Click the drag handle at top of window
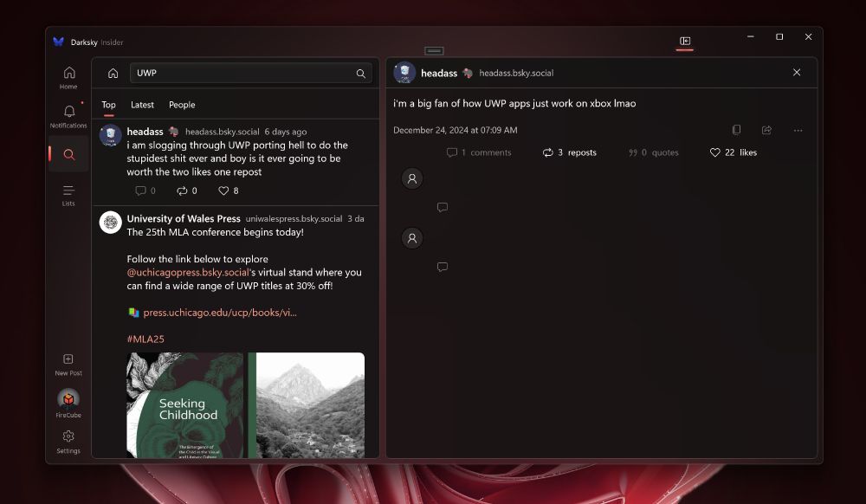Viewport: 866px width, 504px height. (x=434, y=51)
